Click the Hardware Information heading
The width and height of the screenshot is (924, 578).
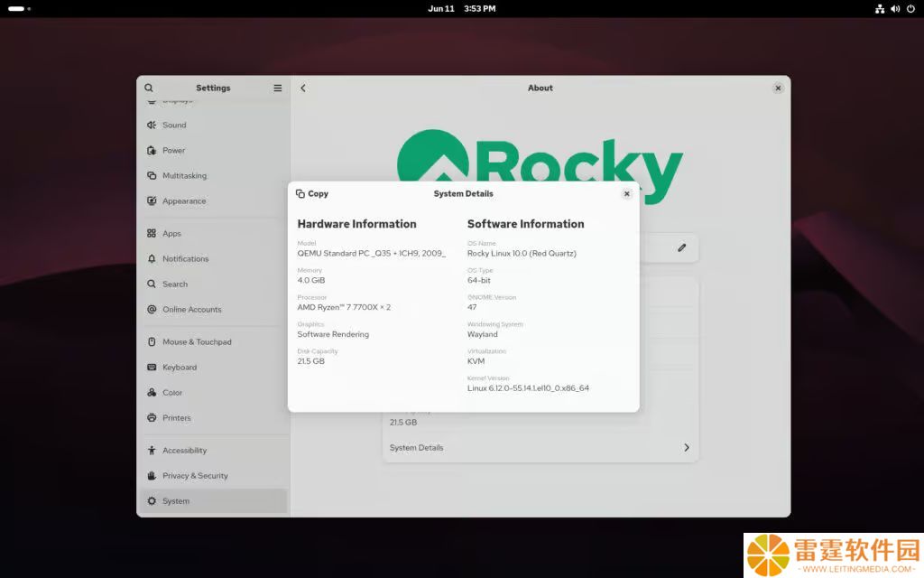[356, 224]
